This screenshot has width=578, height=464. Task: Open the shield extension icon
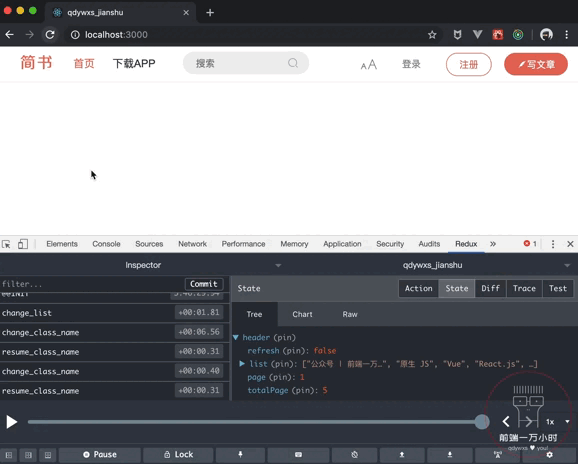(457, 35)
